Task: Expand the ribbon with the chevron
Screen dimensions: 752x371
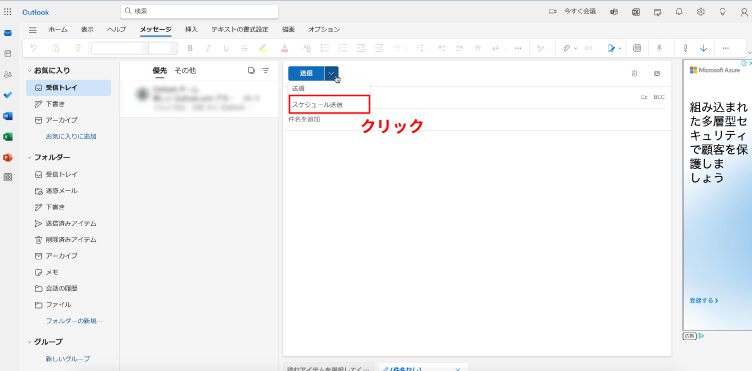Action: click(x=749, y=52)
